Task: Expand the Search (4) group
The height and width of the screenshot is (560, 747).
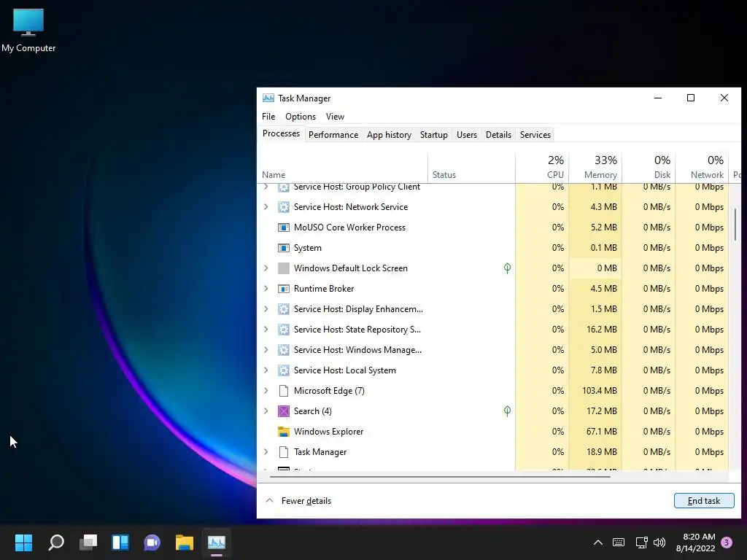Action: tap(266, 411)
